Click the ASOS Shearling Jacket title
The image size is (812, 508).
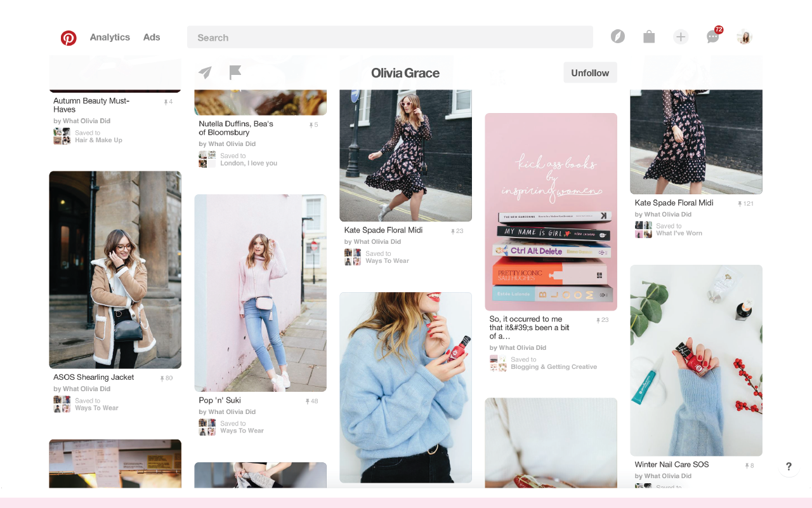(x=94, y=377)
